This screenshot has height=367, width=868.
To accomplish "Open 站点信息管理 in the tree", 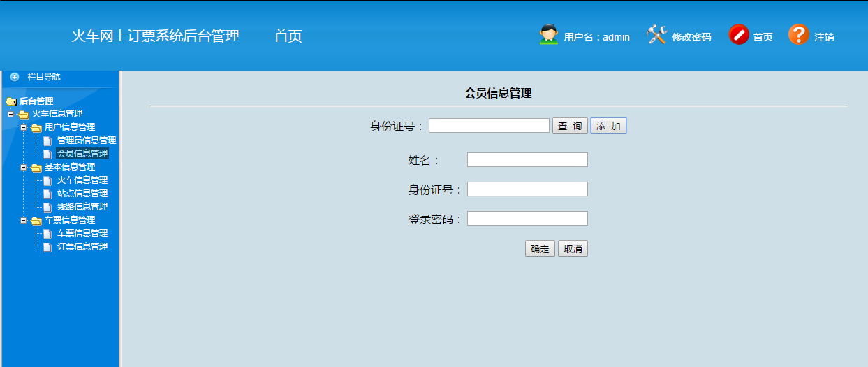I will tap(82, 194).
